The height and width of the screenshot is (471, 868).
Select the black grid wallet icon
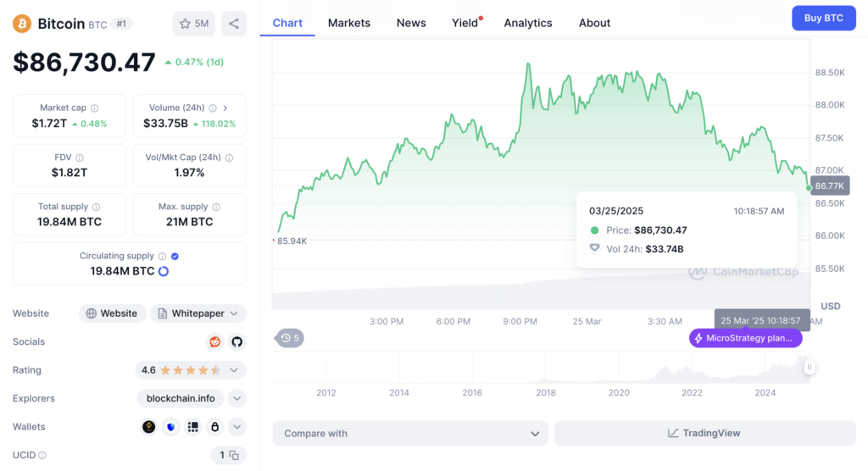[192, 427]
